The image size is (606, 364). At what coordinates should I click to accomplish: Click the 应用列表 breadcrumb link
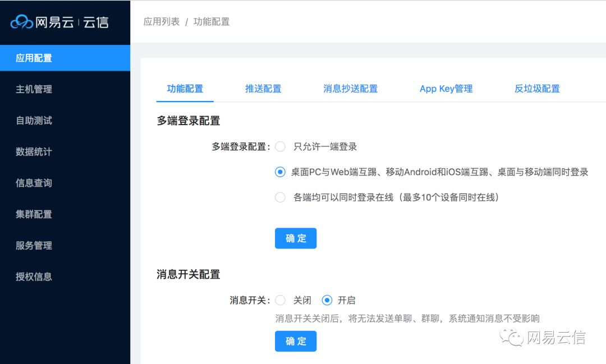[x=162, y=22]
